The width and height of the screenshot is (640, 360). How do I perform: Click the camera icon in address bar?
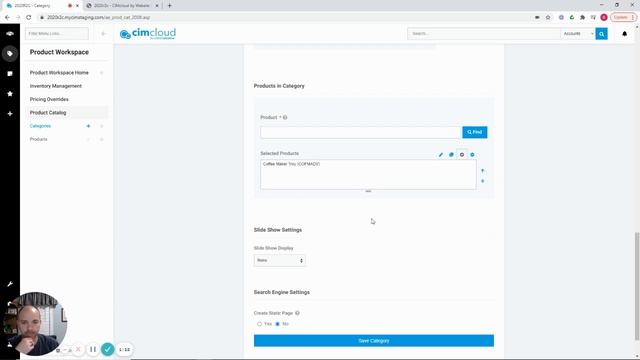coord(537,17)
